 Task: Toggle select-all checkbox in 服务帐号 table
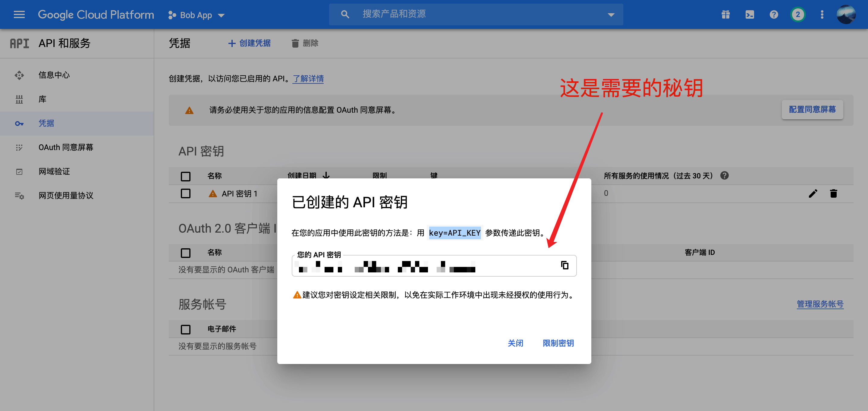coord(185,329)
